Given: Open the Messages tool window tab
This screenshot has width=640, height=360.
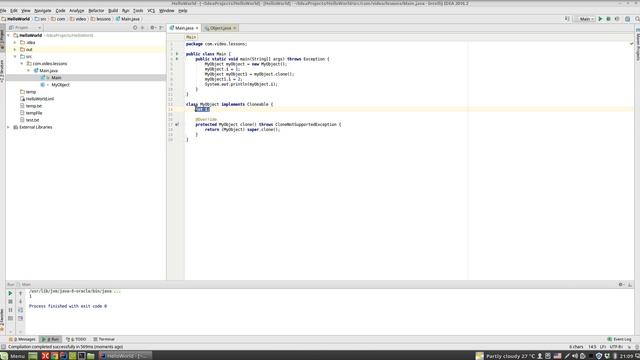Looking at the screenshot, I should (x=22, y=339).
